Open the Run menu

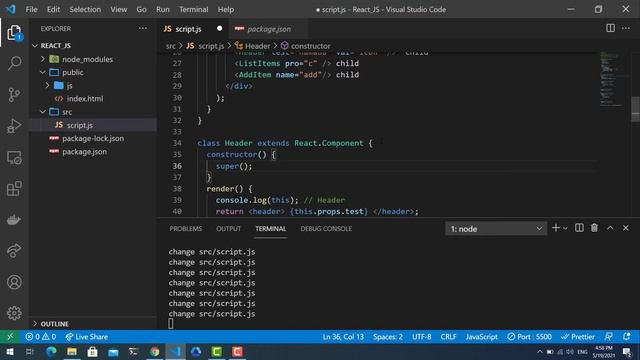[x=162, y=9]
